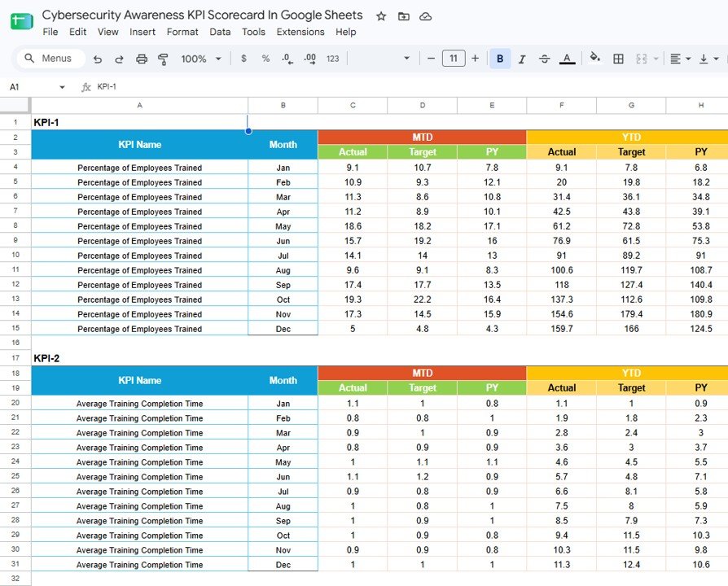Select row 16 header
The height and width of the screenshot is (586, 728).
pos(15,343)
